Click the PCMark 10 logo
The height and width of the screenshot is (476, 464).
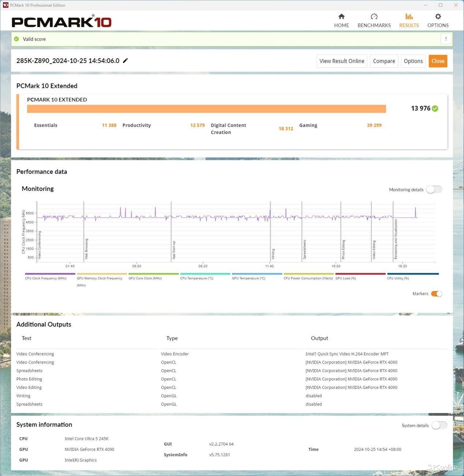[61, 22]
